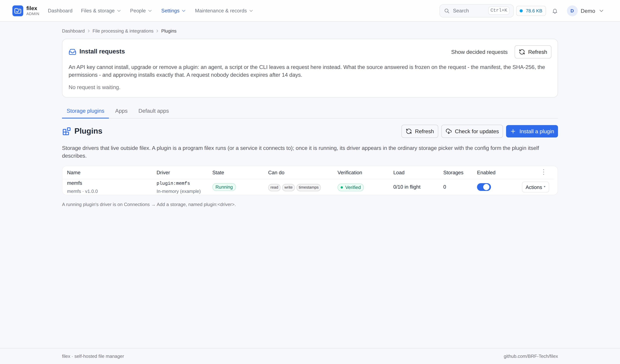This screenshot has height=364, width=620.
Task: Click the search magnifier icon
Action: point(447,11)
